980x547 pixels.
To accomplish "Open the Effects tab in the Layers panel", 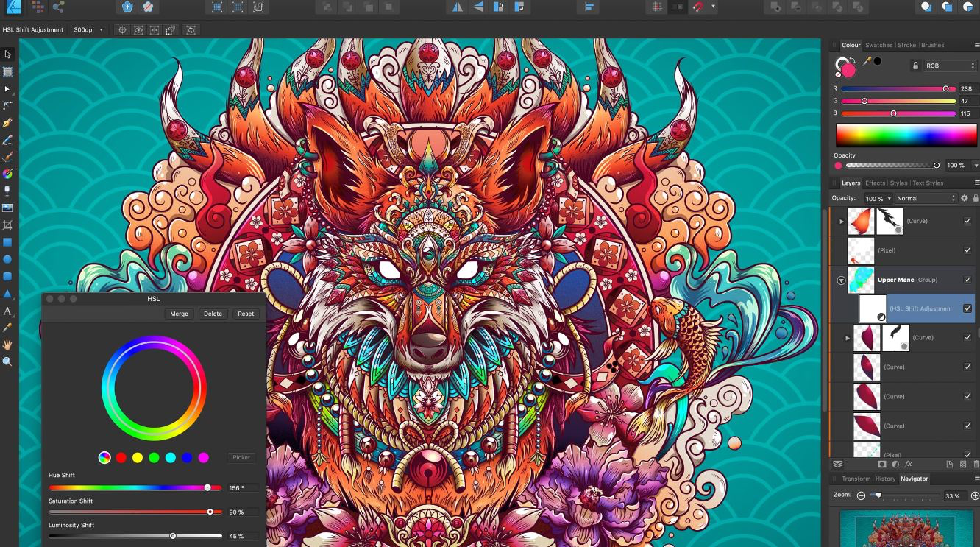I will coord(876,183).
